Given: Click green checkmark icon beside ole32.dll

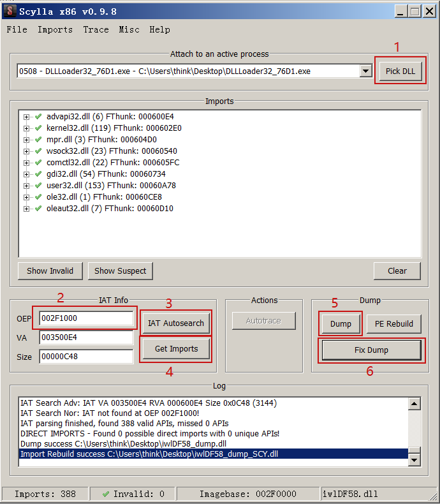Looking at the screenshot, I should click(38, 196).
